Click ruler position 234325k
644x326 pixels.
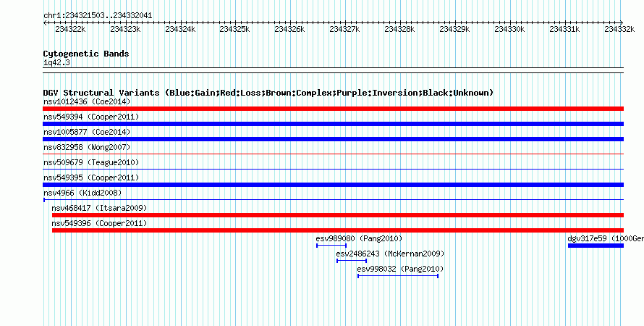pos(235,29)
